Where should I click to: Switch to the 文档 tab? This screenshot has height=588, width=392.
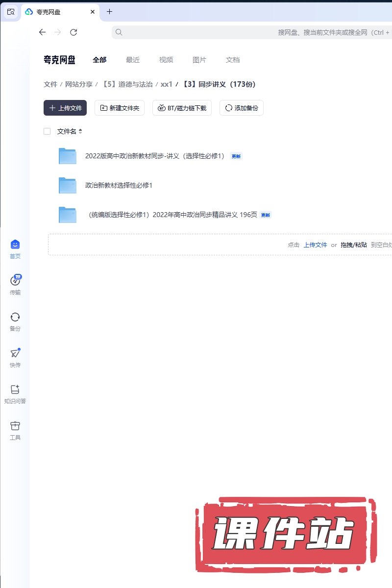pyautogui.click(x=233, y=60)
